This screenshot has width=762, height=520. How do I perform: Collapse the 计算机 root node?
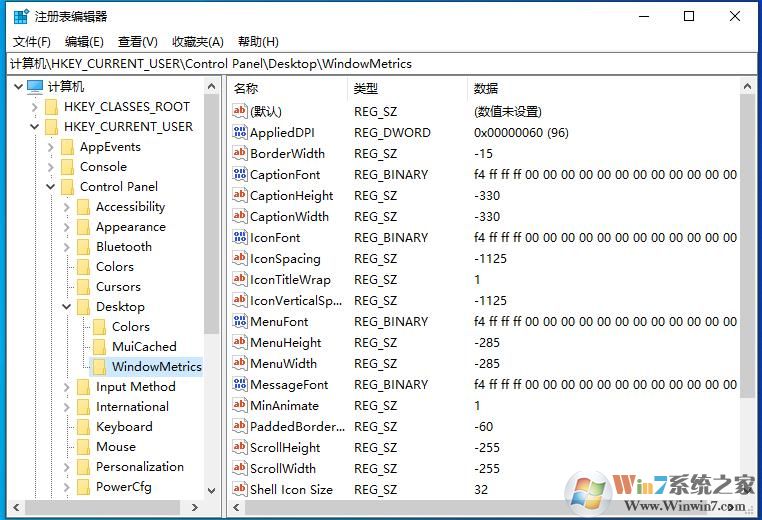tap(18, 87)
